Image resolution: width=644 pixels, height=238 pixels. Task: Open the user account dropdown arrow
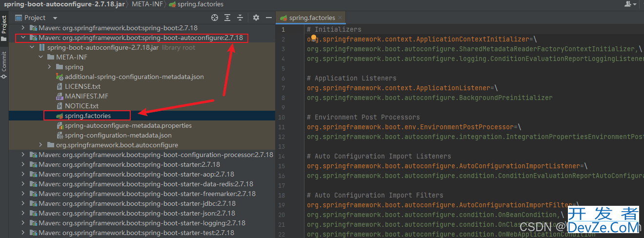(635, 4)
